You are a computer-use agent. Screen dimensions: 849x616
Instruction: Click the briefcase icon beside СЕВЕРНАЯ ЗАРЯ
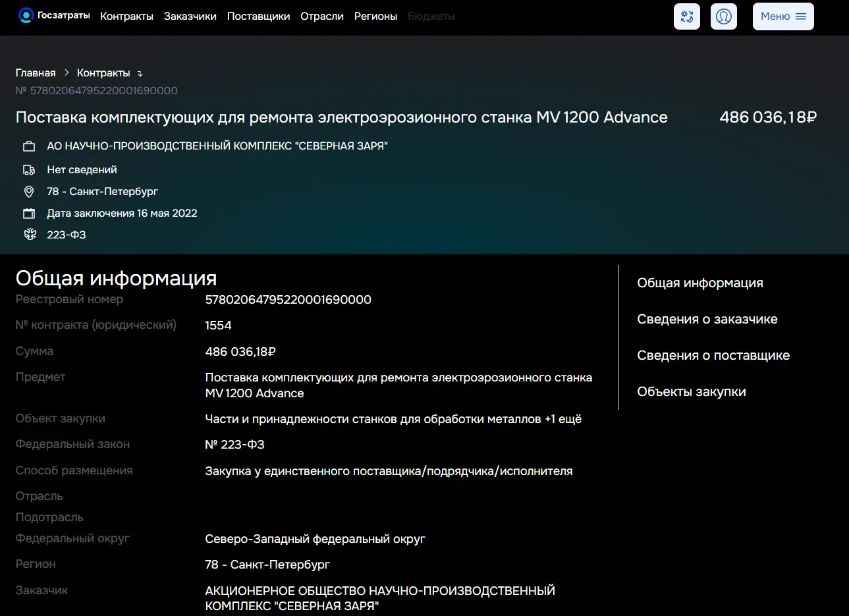[x=29, y=146]
